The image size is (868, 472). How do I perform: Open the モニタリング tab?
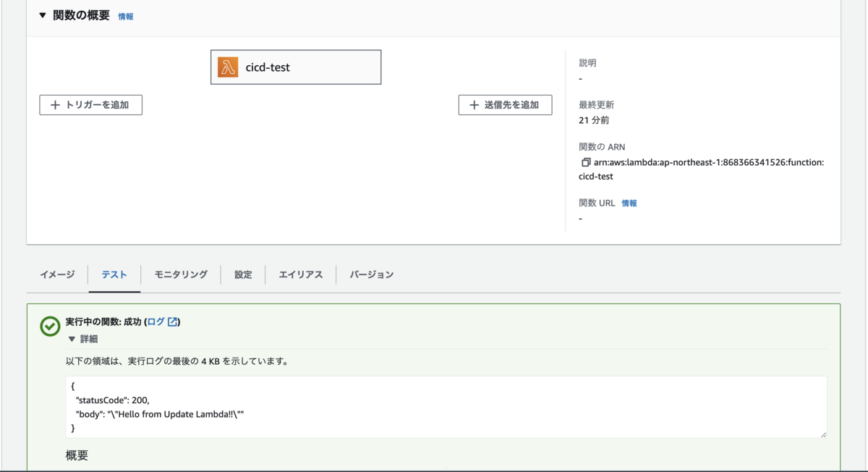[x=181, y=275]
